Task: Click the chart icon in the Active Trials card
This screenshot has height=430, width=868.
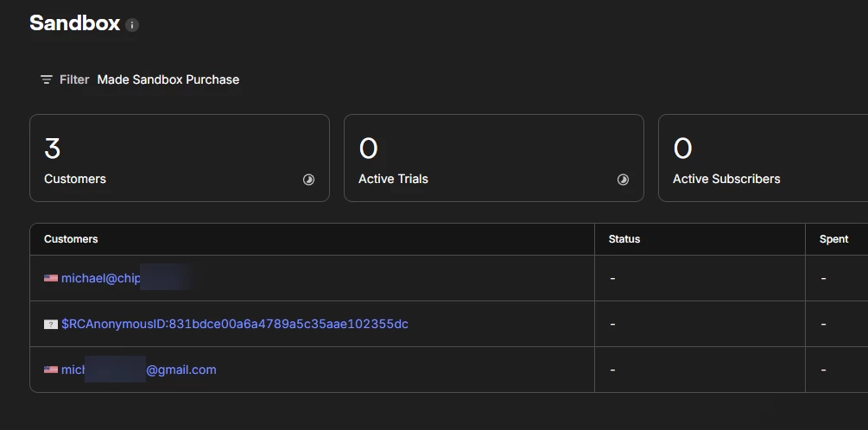Action: coord(623,180)
